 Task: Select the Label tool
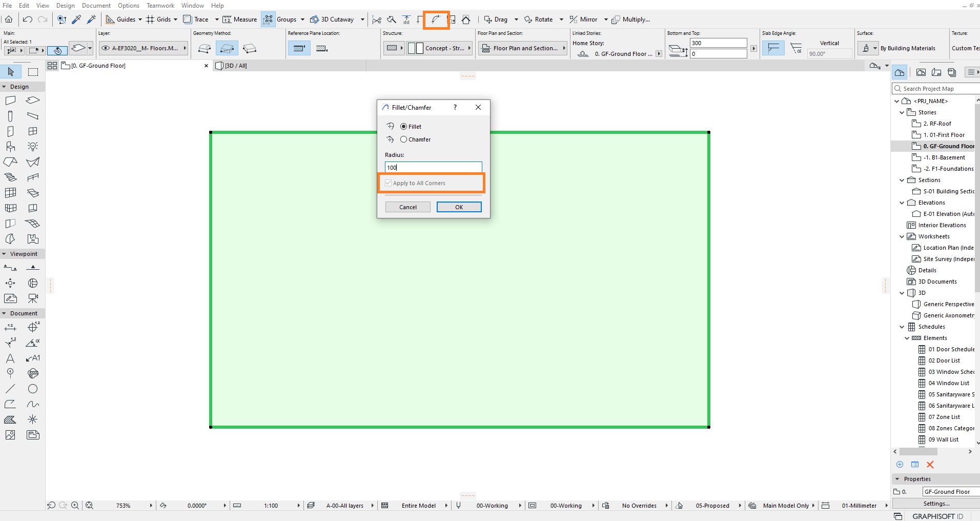click(x=33, y=358)
